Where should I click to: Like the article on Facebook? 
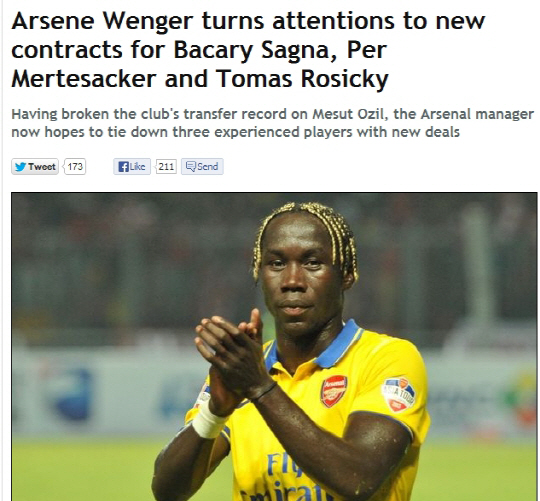[132, 167]
